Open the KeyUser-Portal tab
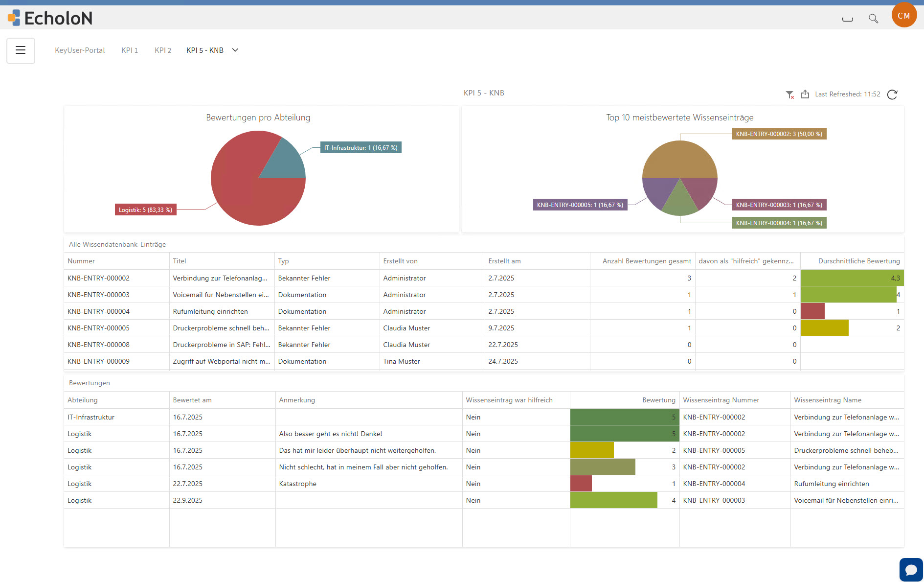Viewport: 924px width, 582px height. pos(80,50)
